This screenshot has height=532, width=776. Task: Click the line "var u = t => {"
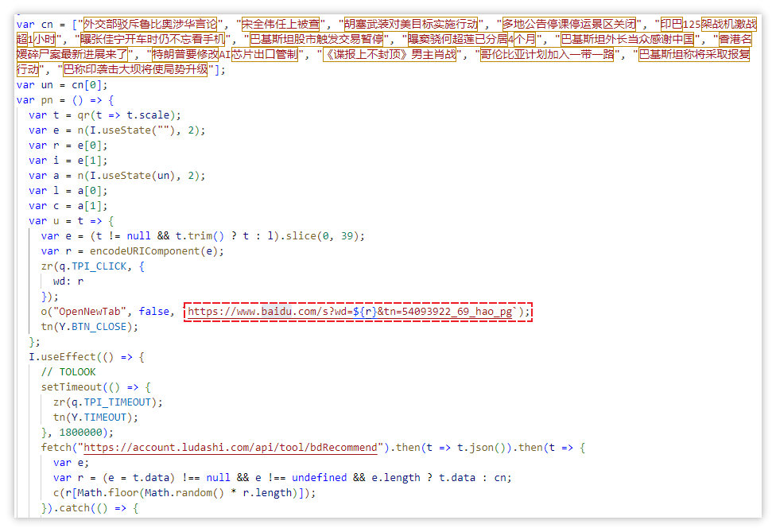[72, 221]
